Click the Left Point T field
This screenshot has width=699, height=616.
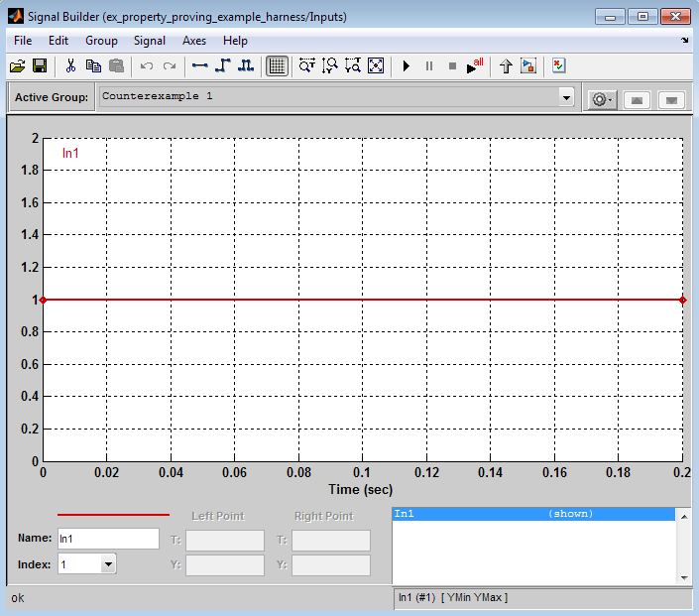(x=225, y=541)
